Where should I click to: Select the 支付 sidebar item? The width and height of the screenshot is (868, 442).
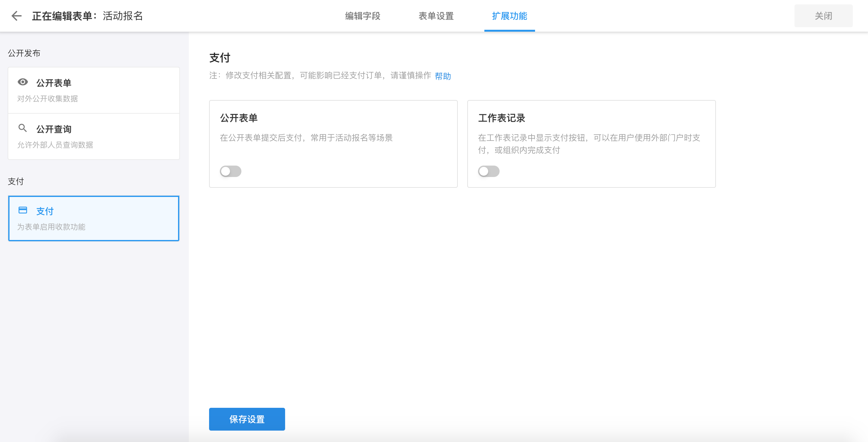[94, 218]
